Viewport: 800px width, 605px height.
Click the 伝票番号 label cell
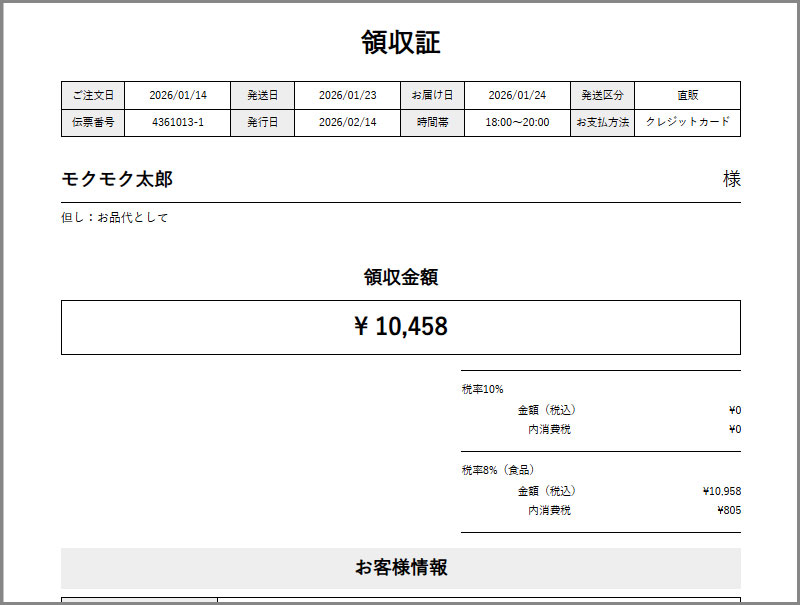pos(93,122)
